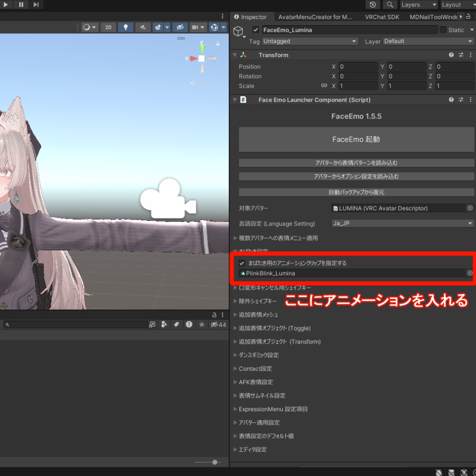Toggle scene lighting in the Scene view toolbar
This screenshot has height=476, width=476.
click(126, 27)
